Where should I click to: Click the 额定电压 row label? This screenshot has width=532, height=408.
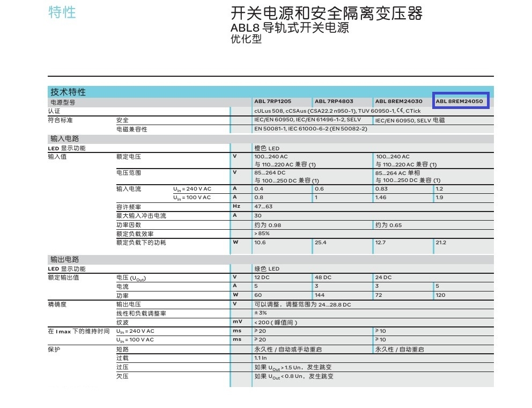tap(129, 157)
